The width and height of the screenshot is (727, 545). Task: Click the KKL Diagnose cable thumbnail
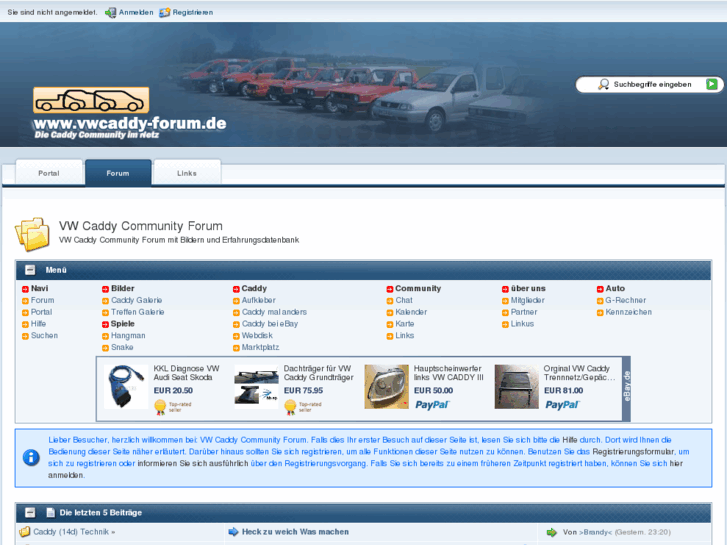[x=126, y=387]
